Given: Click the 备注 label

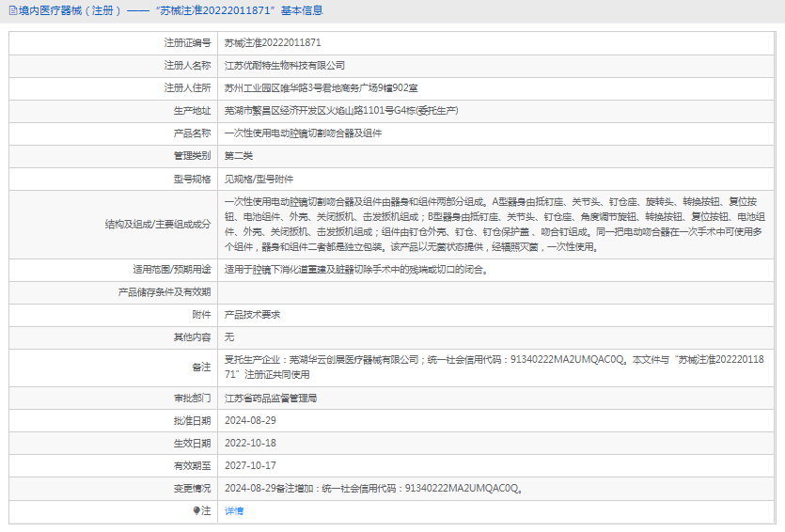Looking at the screenshot, I should click(x=202, y=368).
